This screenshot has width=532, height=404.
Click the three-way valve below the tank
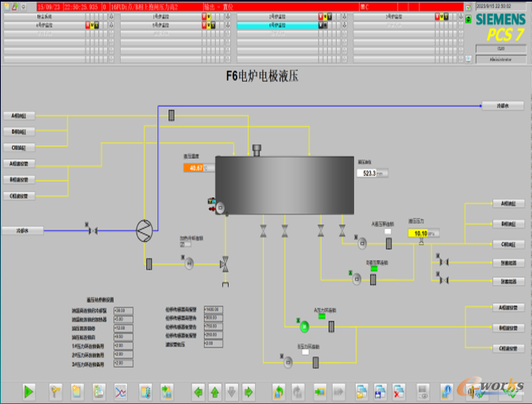coord(224,264)
